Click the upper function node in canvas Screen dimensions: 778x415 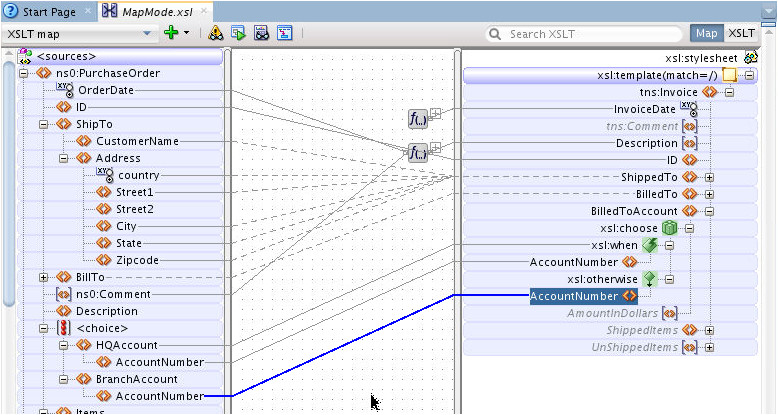(418, 119)
